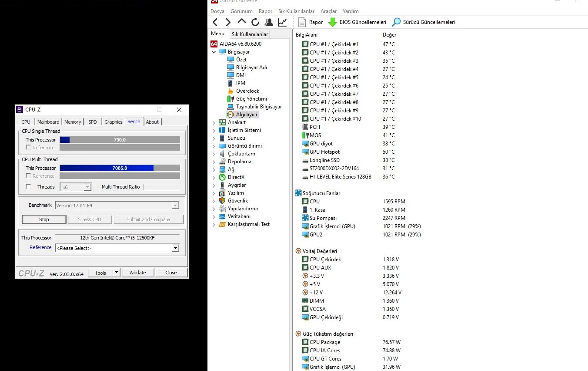This screenshot has height=371, width=588.
Task: Open the Dosya menu
Action: tap(217, 11)
